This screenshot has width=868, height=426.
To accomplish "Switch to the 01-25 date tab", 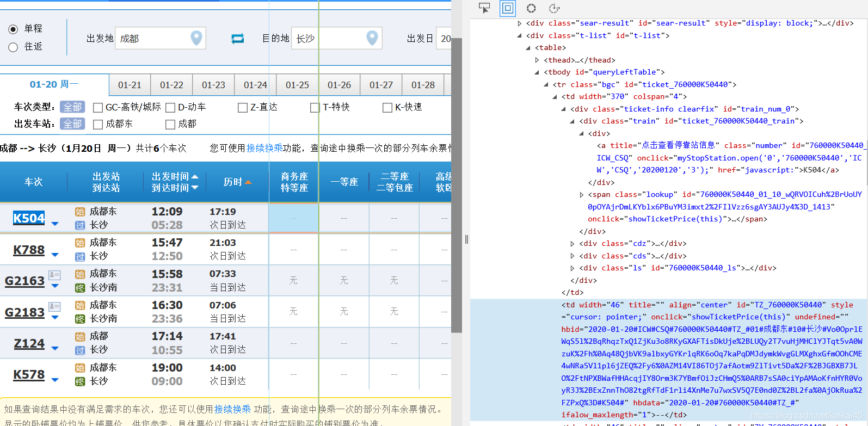I will tap(297, 85).
